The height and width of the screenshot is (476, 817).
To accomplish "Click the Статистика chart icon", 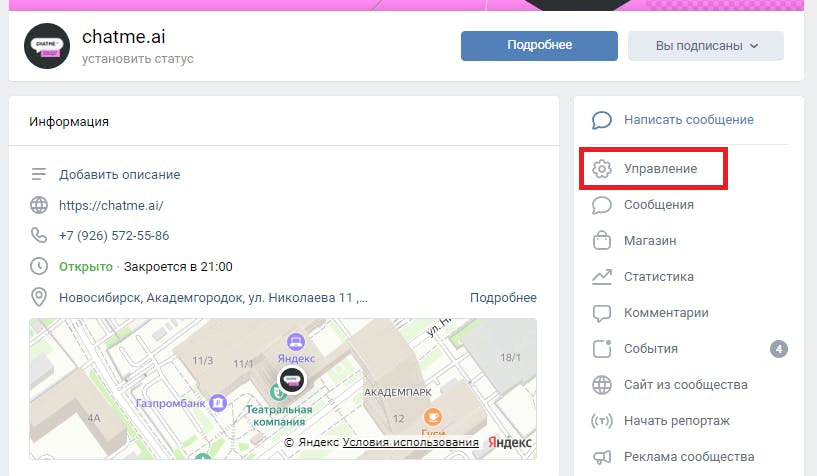I will (601, 277).
